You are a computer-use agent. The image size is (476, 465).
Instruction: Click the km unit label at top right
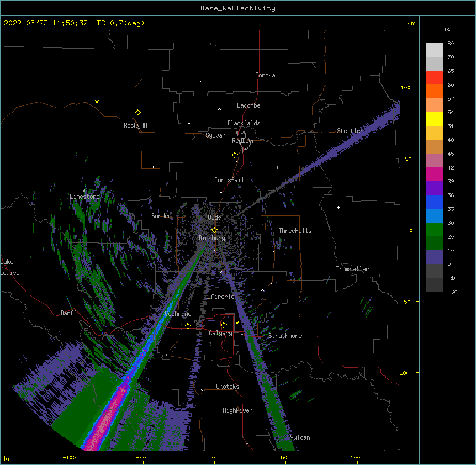coord(411,23)
